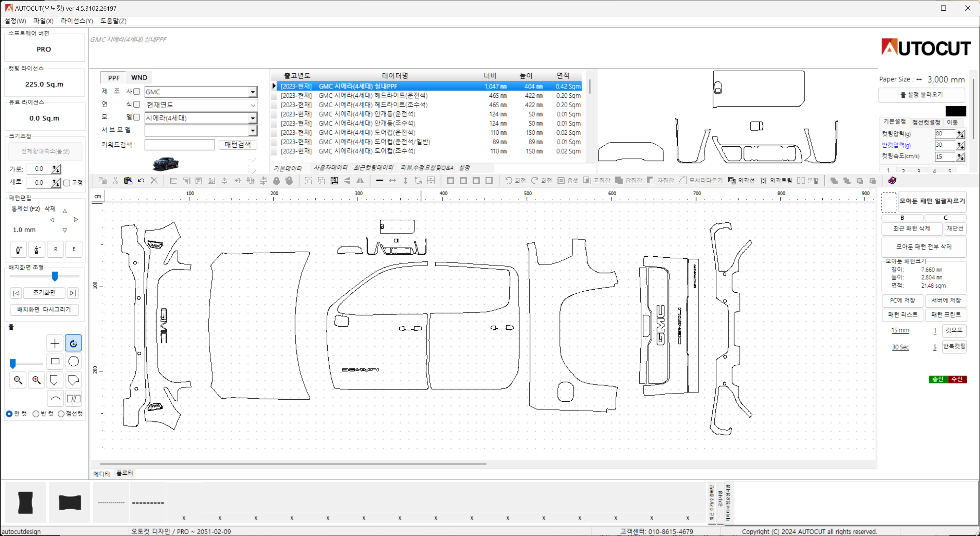Open the 도움말(Z) menu

click(113, 21)
